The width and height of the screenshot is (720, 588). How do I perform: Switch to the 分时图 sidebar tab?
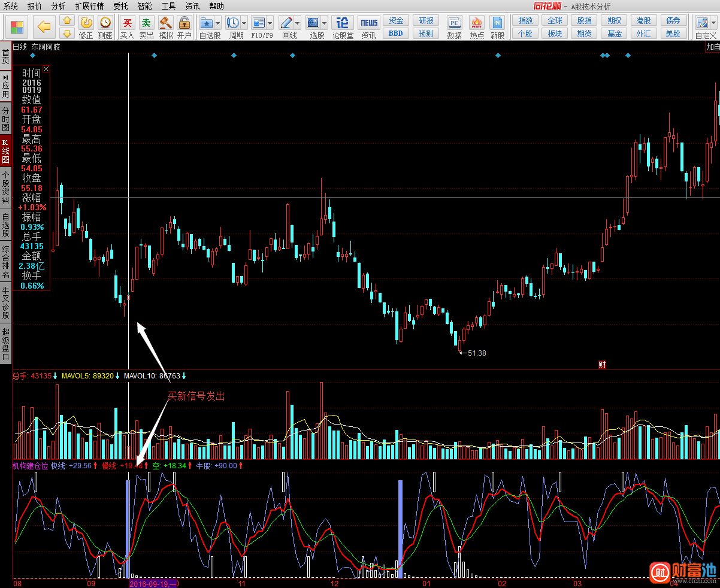coord(5,119)
